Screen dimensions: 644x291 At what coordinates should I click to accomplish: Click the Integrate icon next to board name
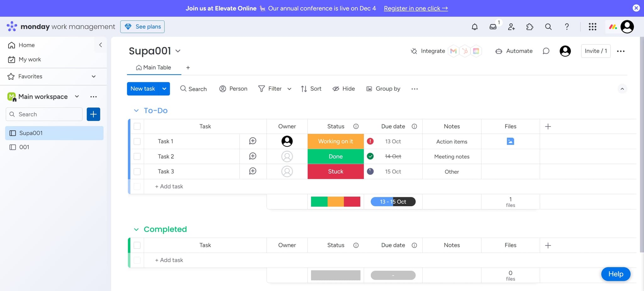(414, 51)
